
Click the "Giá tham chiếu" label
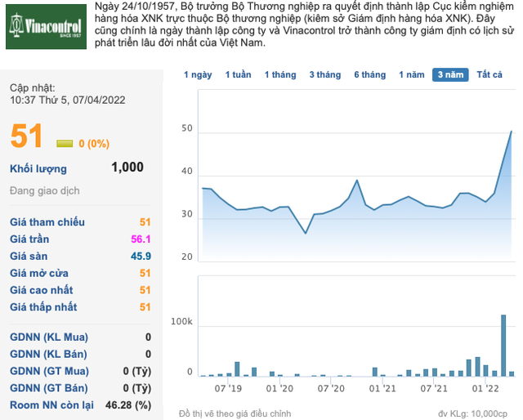pyautogui.click(x=47, y=222)
